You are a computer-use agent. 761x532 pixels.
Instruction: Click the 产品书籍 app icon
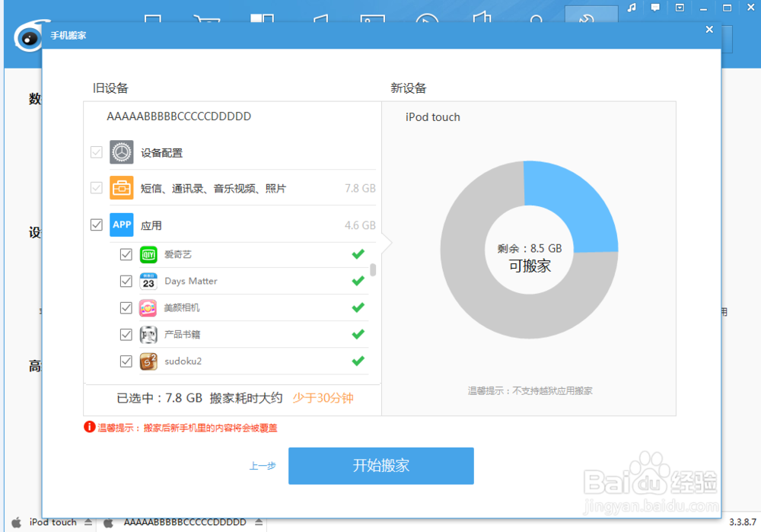(149, 334)
